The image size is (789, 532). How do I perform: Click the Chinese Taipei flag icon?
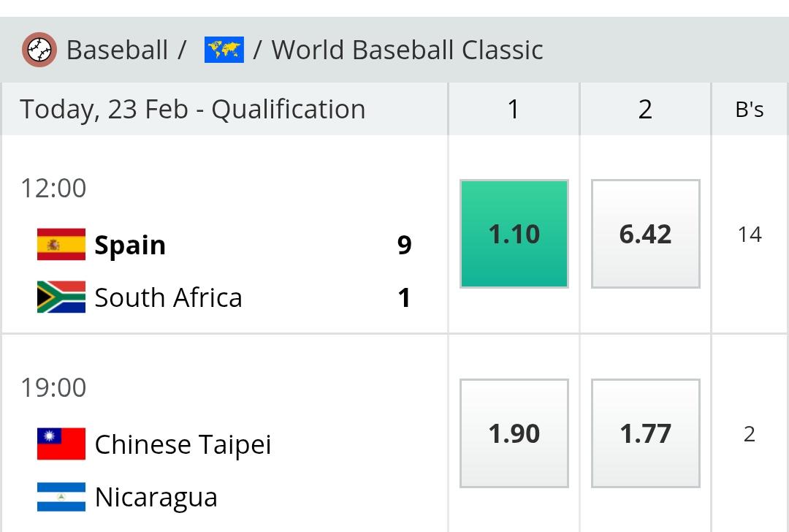(x=61, y=444)
